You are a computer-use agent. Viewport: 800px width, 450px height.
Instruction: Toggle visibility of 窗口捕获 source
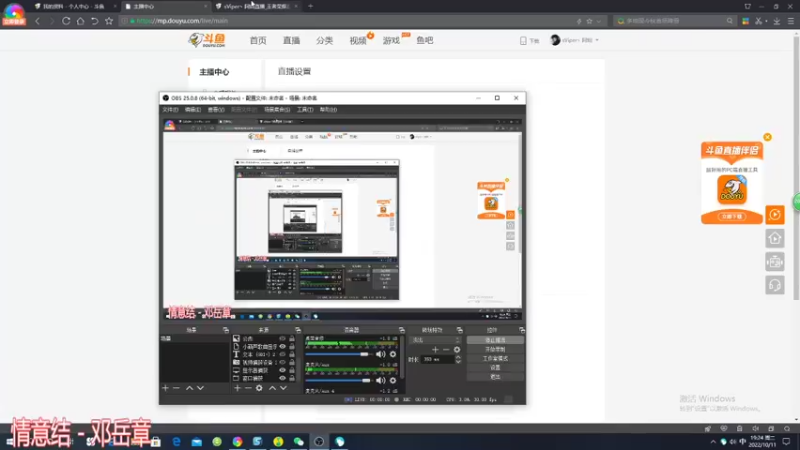tap(282, 378)
